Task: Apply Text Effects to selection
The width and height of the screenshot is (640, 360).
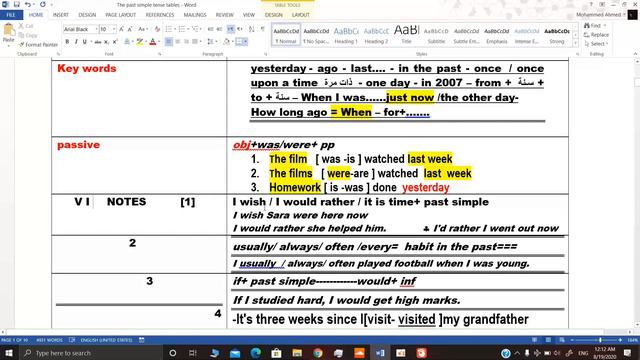Action: 127,42
